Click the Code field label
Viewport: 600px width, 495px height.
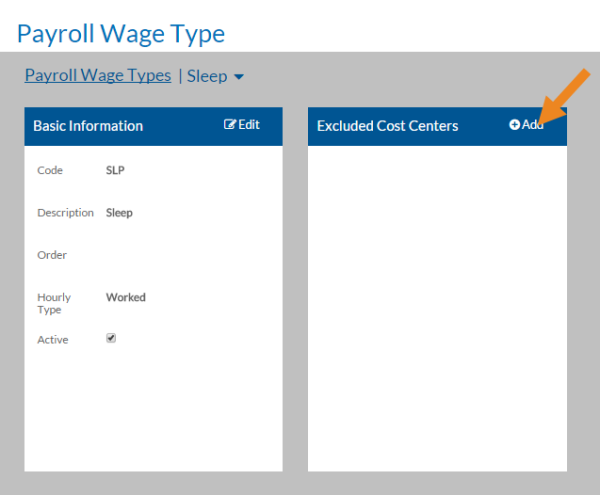point(50,170)
